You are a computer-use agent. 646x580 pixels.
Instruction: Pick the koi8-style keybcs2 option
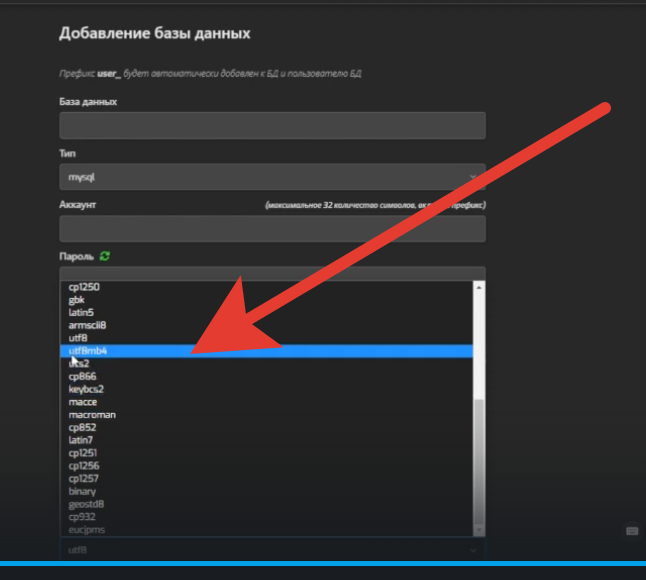point(86,389)
